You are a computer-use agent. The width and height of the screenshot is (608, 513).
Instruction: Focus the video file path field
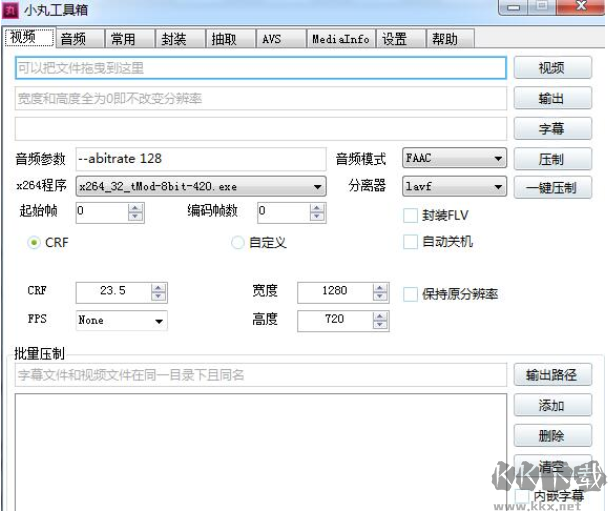coord(261,68)
